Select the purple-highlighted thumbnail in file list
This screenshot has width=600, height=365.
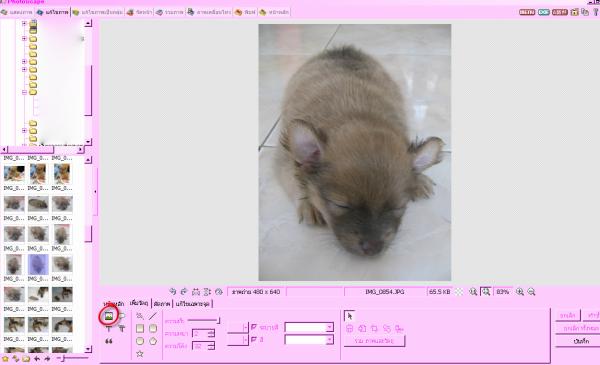tap(38, 264)
